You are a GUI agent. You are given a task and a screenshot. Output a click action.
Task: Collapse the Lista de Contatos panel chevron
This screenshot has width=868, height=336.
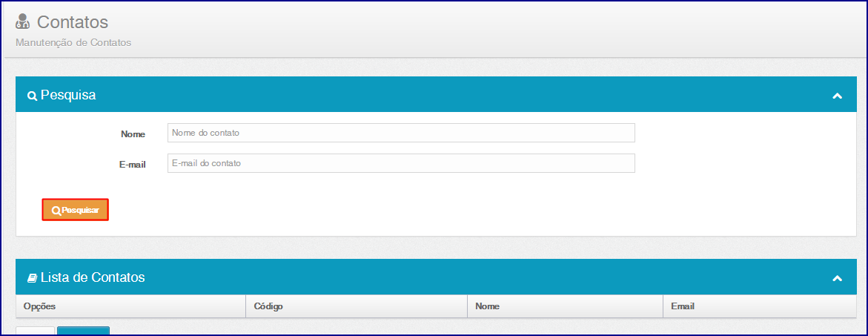837,278
